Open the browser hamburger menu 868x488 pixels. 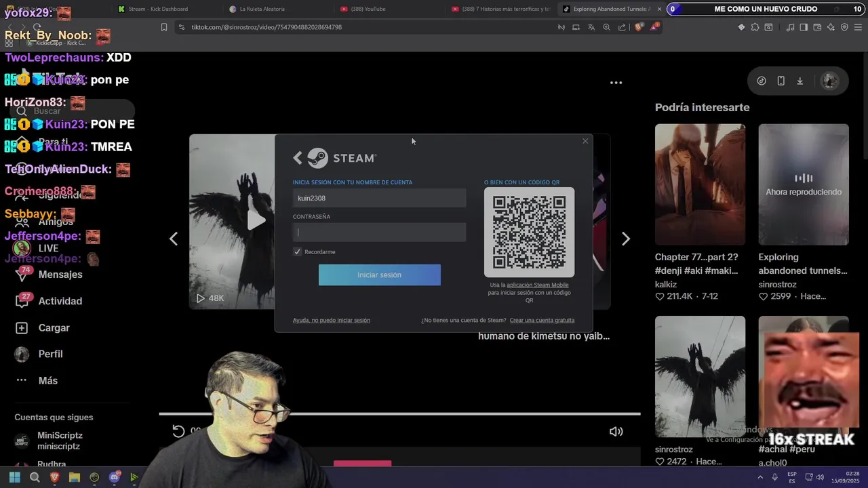(x=858, y=27)
